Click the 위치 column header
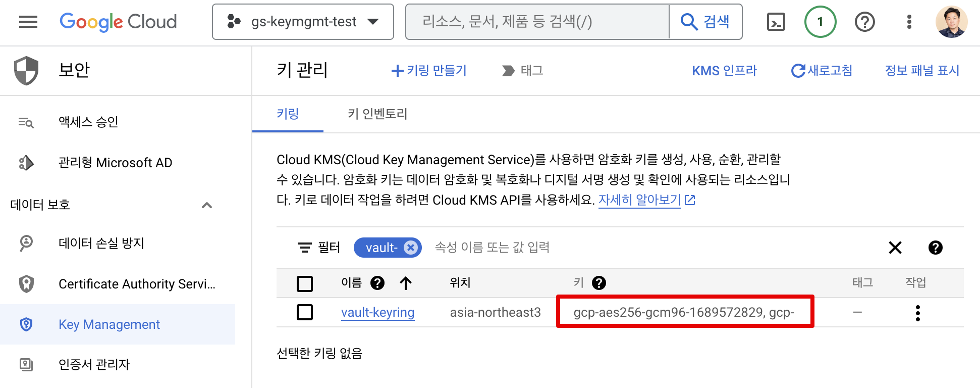The image size is (980, 388). [460, 282]
